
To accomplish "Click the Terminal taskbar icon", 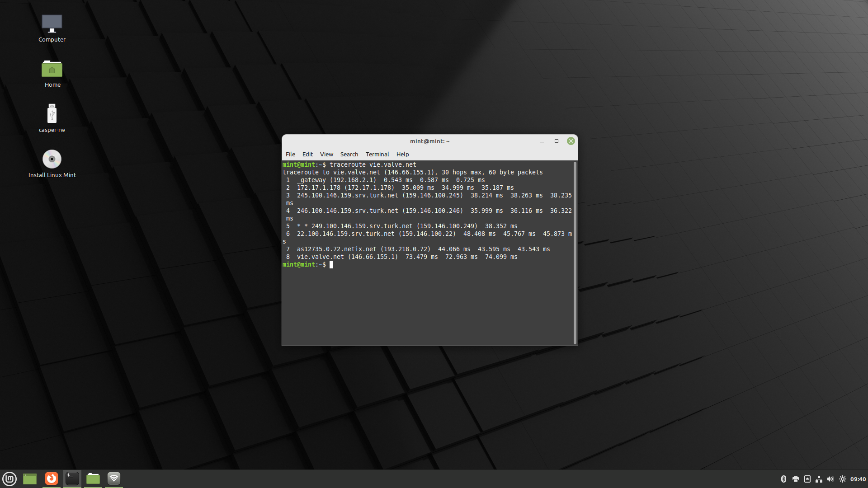I will (x=72, y=479).
